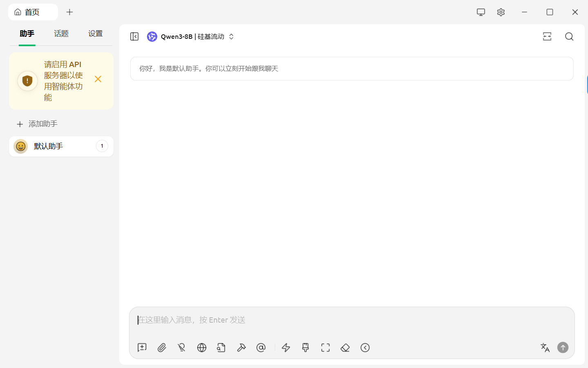The width and height of the screenshot is (588, 368).
Task: Attach a file with the paperclip icon
Action: click(x=162, y=348)
